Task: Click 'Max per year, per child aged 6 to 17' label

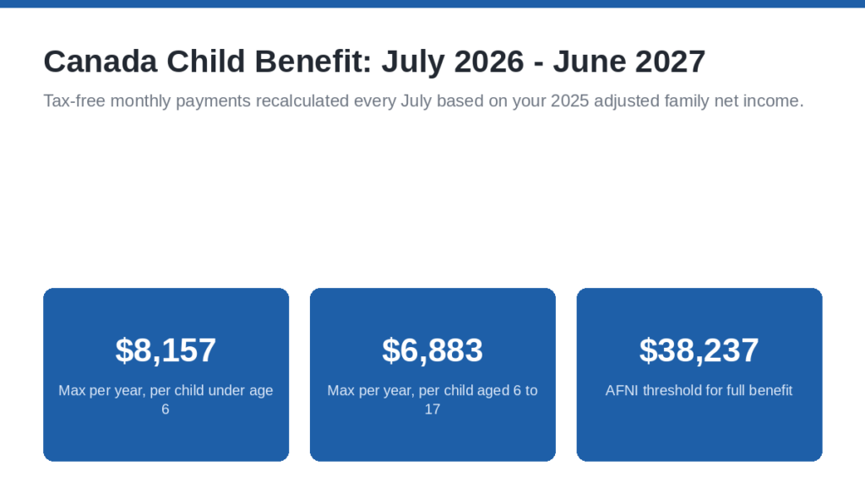Action: [432, 400]
